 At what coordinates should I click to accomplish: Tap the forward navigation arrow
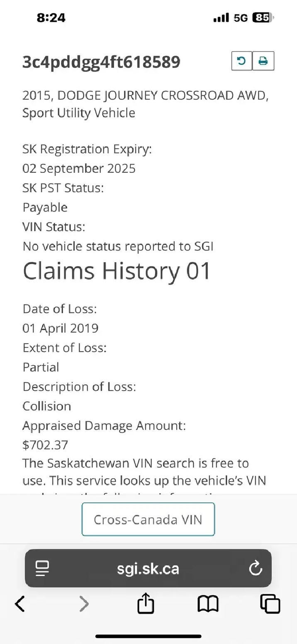pyautogui.click(x=84, y=604)
